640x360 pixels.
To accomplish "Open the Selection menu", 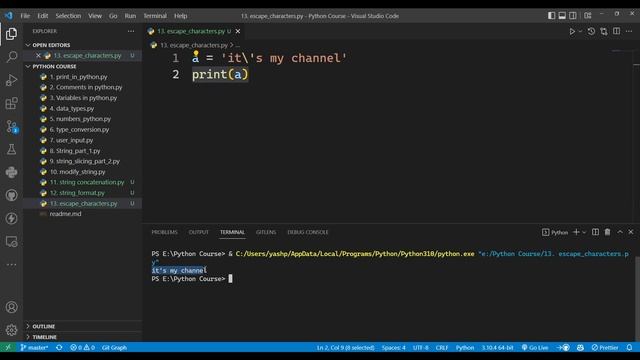I will (68, 16).
